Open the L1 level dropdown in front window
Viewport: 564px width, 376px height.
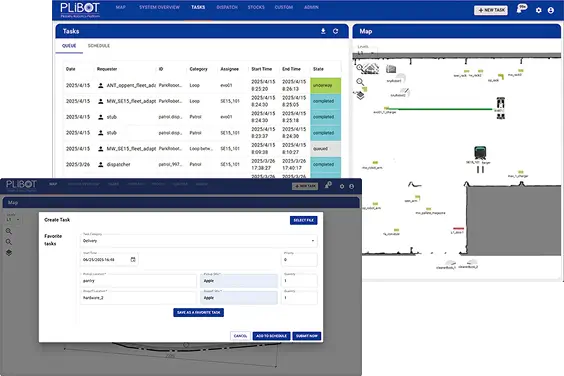click(x=13, y=219)
